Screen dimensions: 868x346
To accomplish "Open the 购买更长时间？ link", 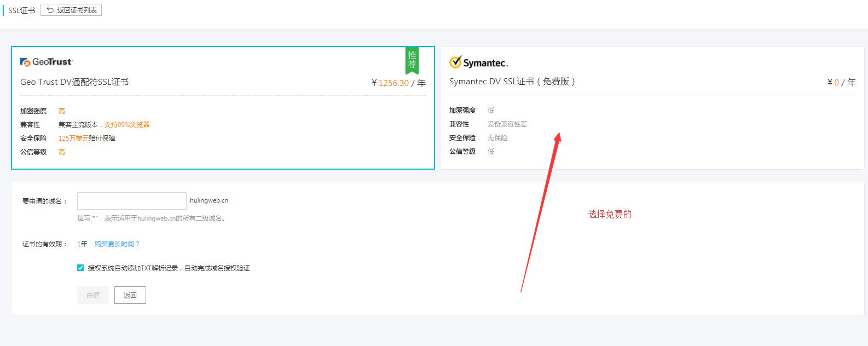I will [117, 244].
